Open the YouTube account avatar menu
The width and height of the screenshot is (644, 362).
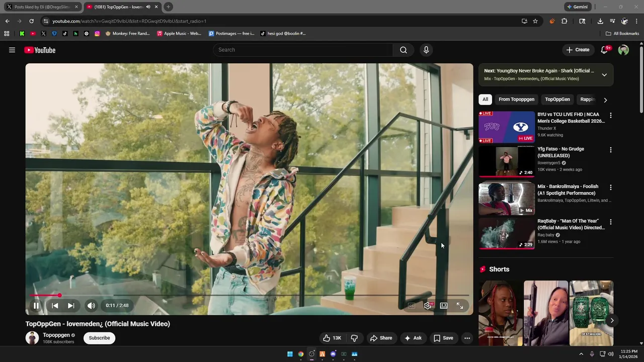click(x=623, y=50)
